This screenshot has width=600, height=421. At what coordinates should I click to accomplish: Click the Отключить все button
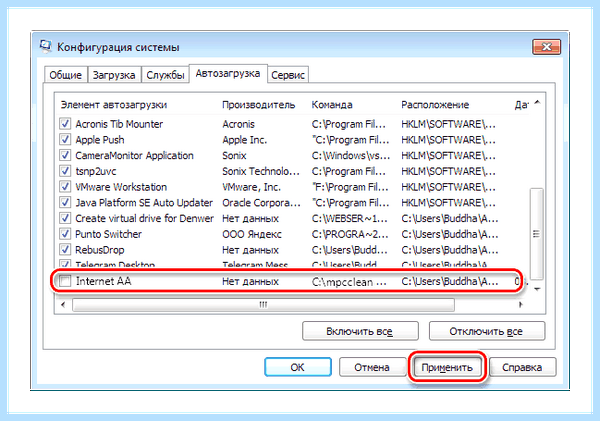486,331
